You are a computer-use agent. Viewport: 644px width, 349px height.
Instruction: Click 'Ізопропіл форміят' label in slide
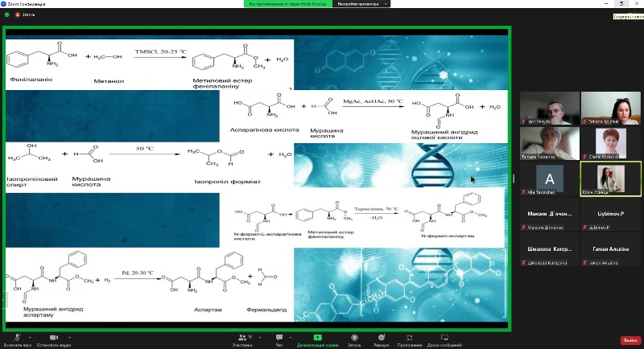pos(228,182)
